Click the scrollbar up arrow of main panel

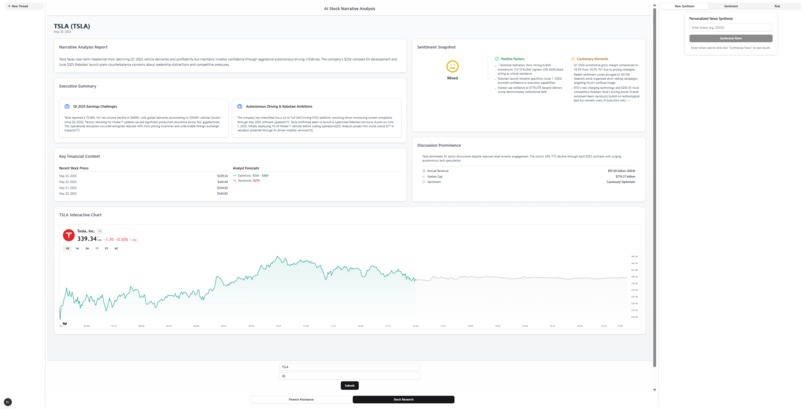coord(654,5)
